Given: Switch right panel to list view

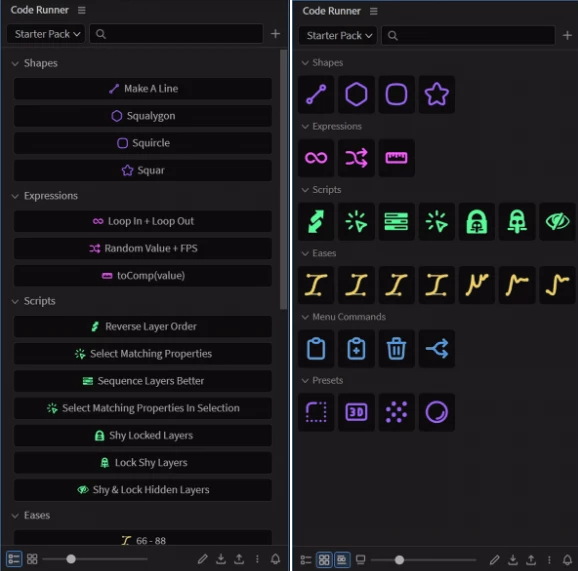Looking at the screenshot, I should tap(306, 560).
